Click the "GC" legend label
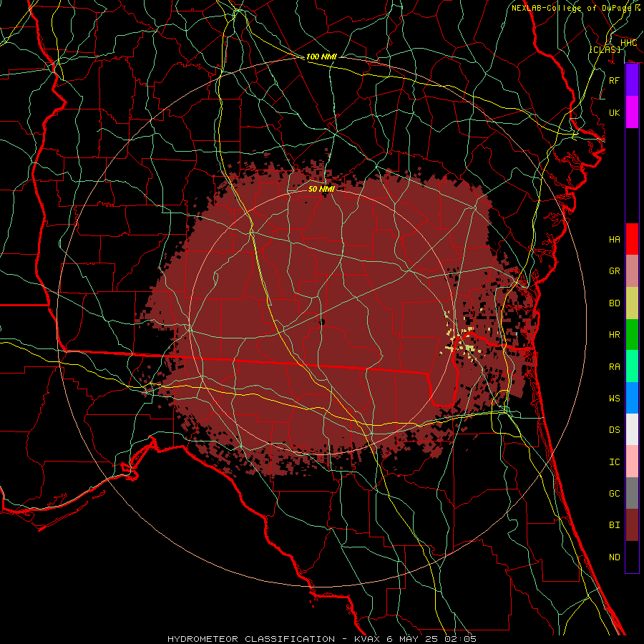Screen dimensions: 644x644 615,494
